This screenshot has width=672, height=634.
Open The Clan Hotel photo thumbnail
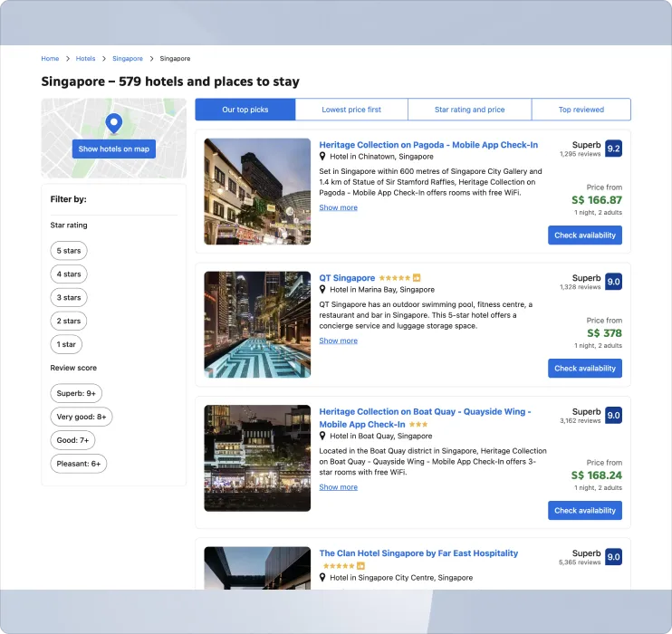coord(257,568)
